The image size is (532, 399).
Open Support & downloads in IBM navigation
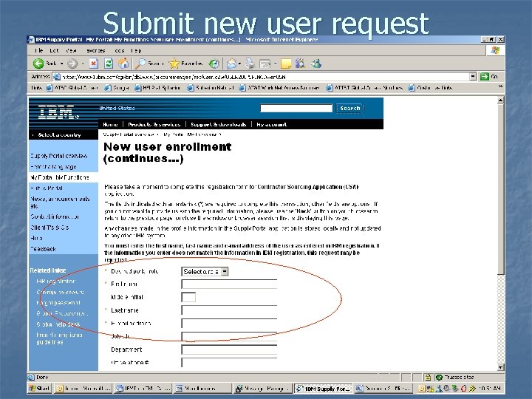pyautogui.click(x=218, y=125)
